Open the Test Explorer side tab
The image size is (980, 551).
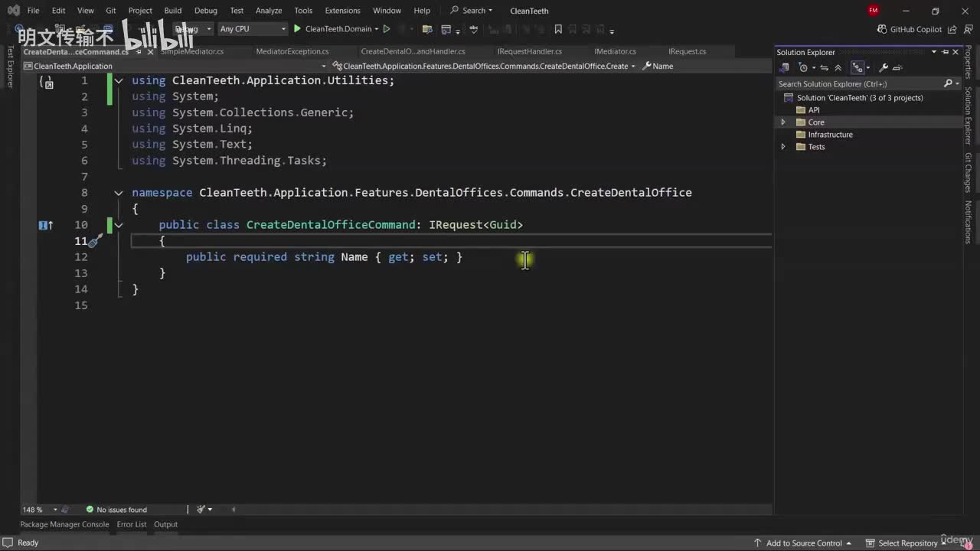(10, 67)
